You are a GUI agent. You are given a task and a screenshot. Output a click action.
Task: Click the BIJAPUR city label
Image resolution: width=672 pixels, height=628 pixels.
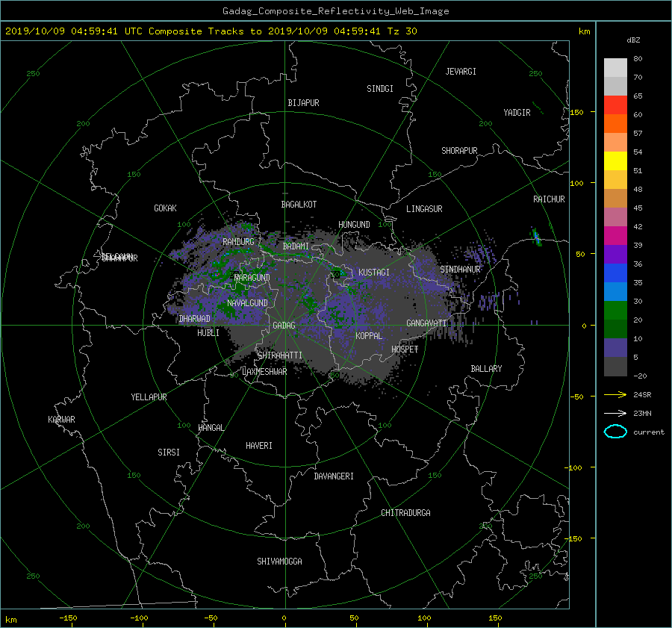click(x=303, y=103)
